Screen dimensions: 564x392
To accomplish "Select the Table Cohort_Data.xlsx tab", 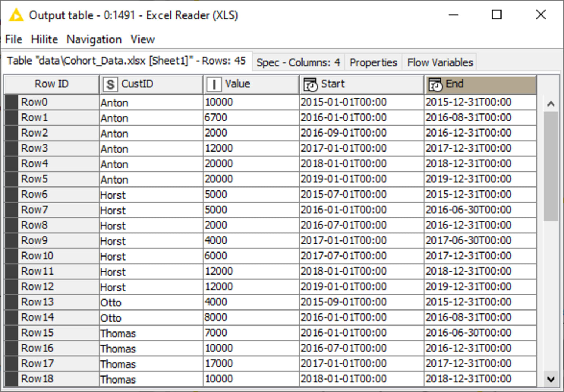I will point(126,61).
